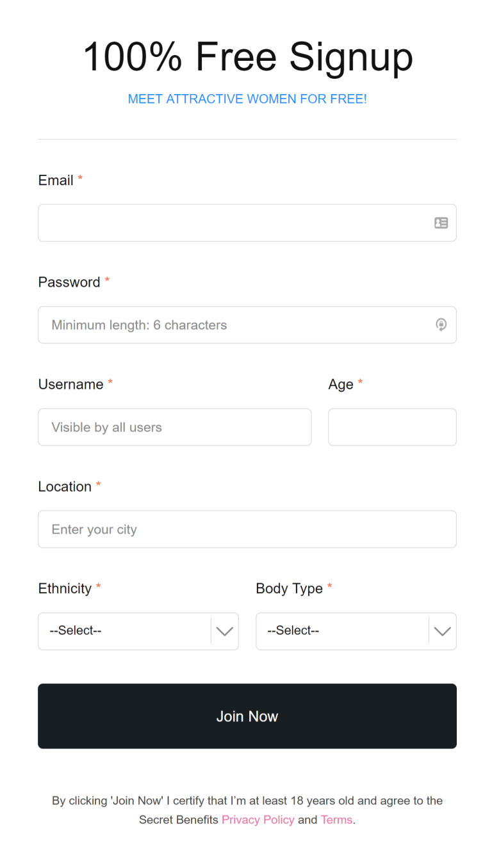
Task: Click the Body Type field label
Action: point(289,589)
